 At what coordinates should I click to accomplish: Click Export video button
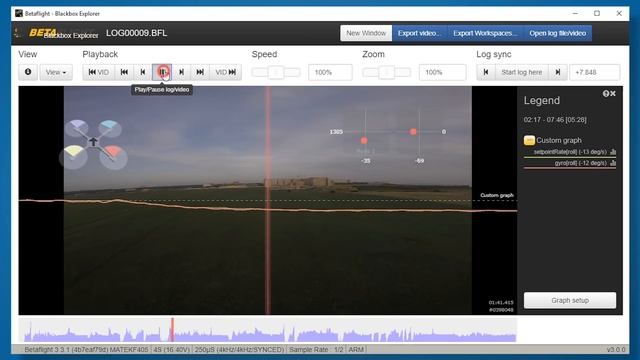tap(419, 33)
